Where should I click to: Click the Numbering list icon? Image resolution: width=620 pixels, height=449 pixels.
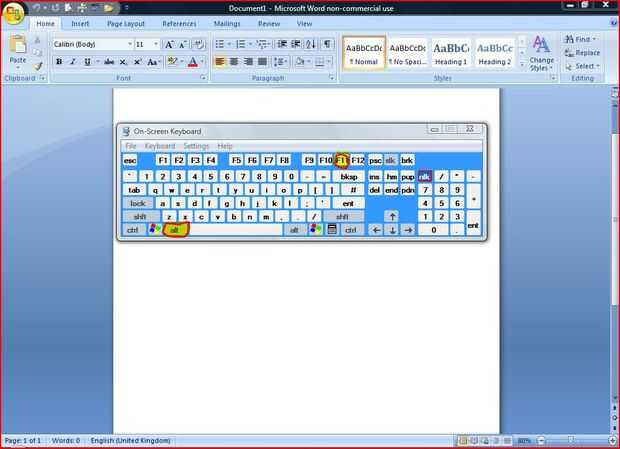tap(241, 44)
